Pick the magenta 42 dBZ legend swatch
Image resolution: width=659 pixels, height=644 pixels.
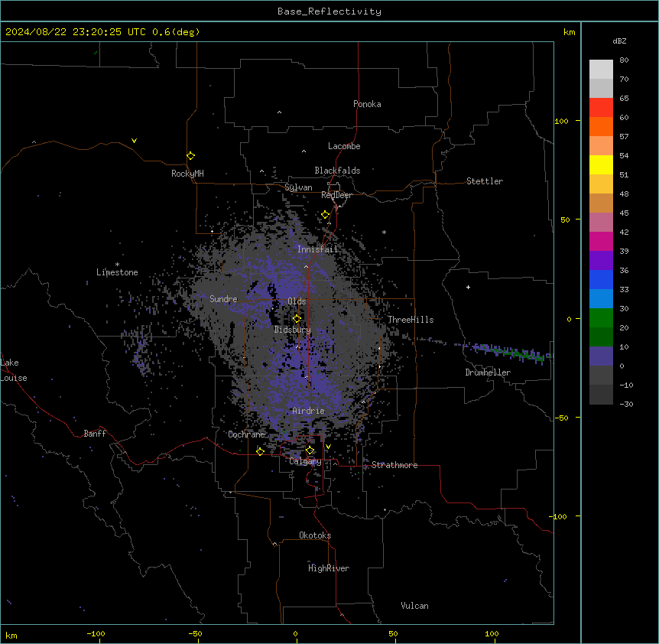601,241
